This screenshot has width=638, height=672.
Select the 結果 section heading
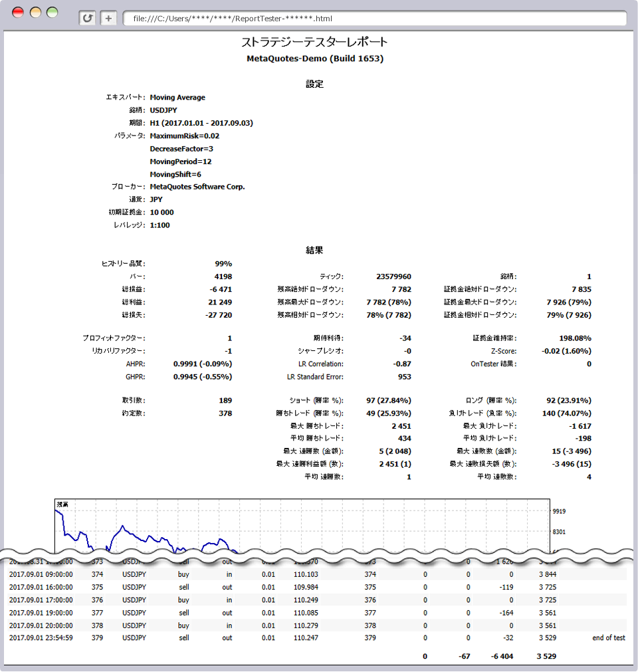coord(314,251)
